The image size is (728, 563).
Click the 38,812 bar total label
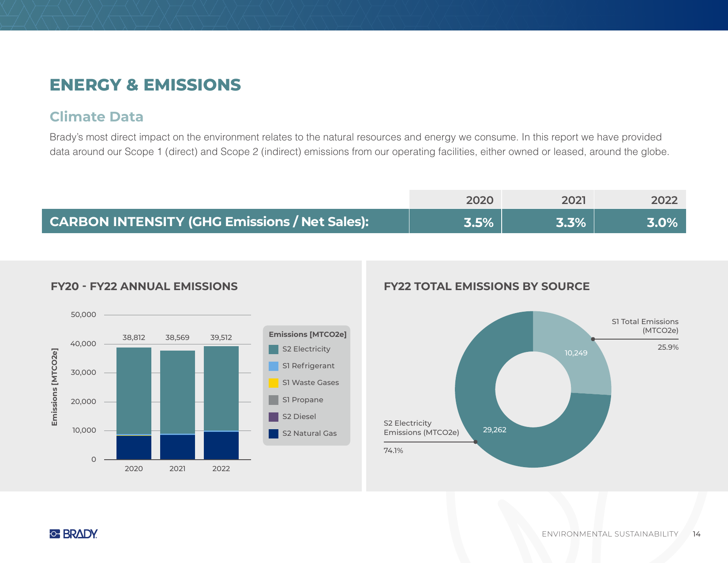134,337
